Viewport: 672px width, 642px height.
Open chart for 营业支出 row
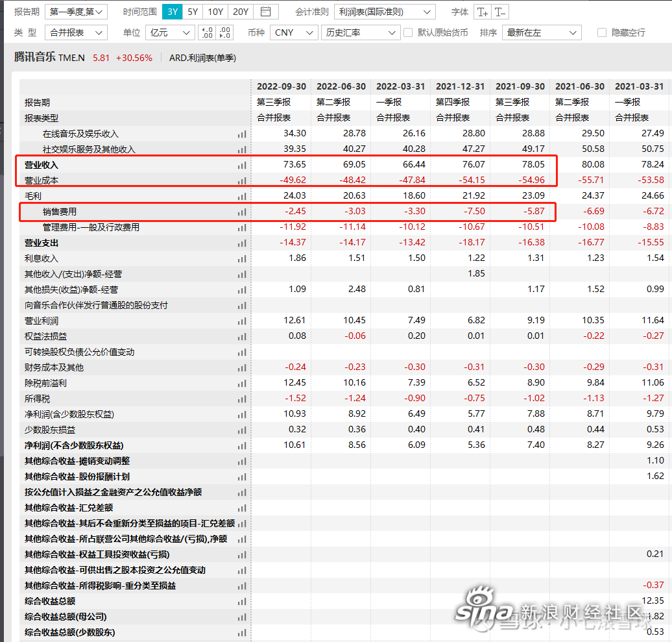(242, 243)
